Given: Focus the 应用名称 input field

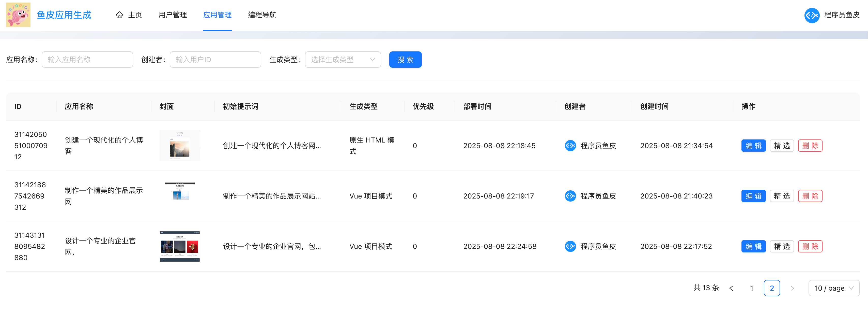Looking at the screenshot, I should click(87, 60).
